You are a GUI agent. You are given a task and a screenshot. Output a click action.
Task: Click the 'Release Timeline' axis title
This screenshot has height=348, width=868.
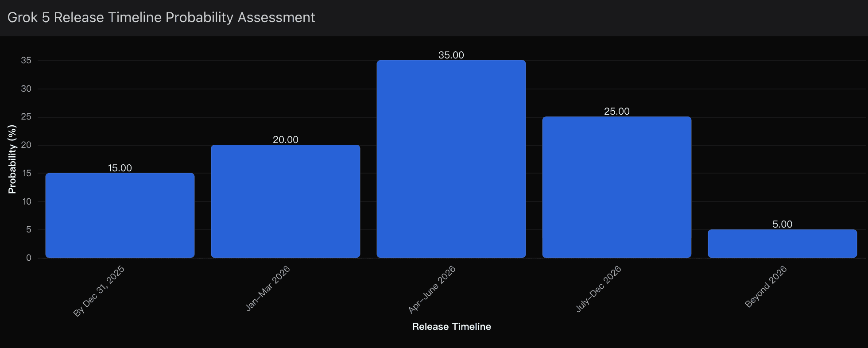coord(451,326)
